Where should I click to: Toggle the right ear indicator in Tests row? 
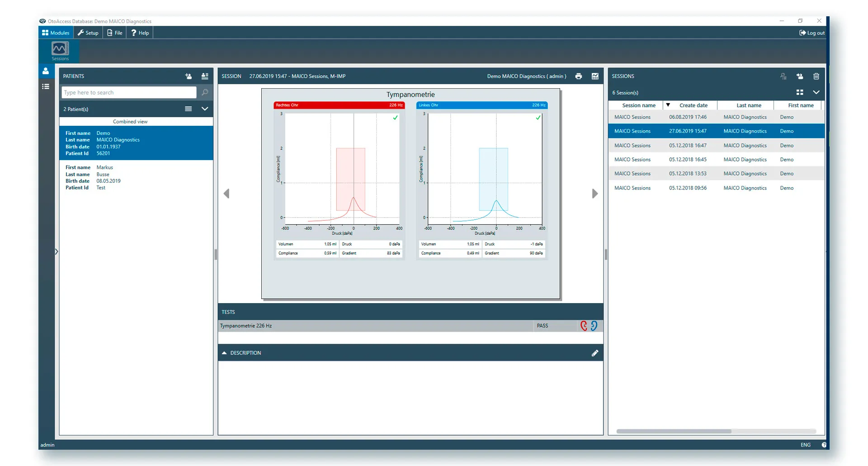coord(584,325)
